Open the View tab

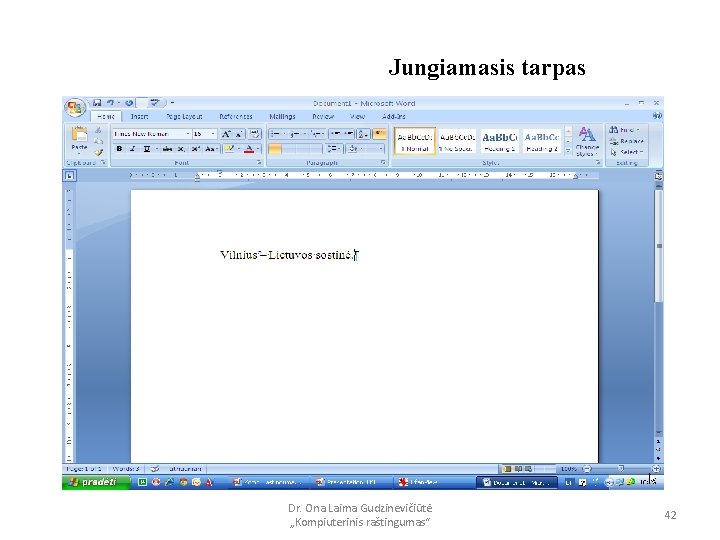point(357,117)
